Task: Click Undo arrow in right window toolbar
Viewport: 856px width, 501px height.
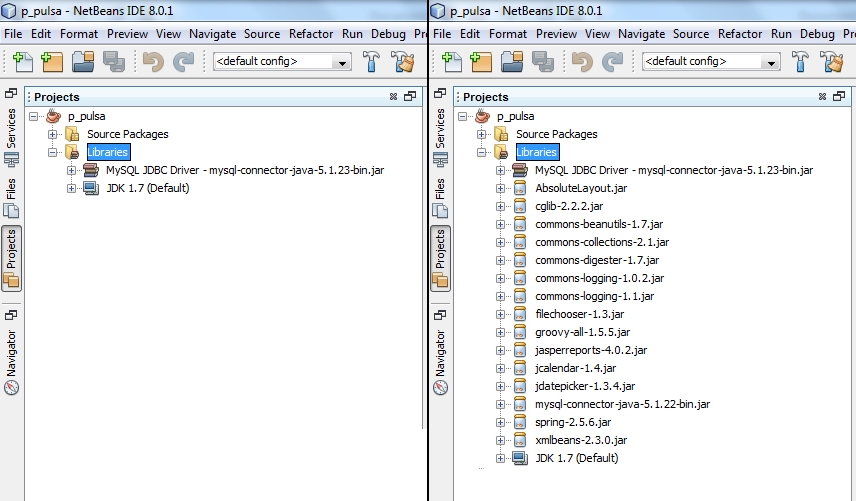Action: [582, 62]
